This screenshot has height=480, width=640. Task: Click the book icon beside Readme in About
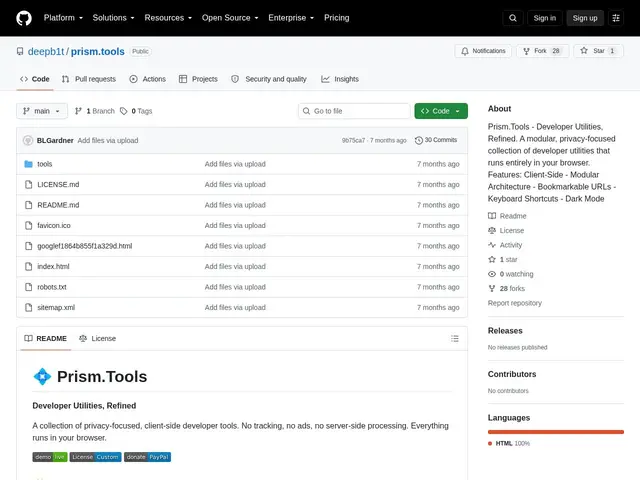(x=492, y=216)
